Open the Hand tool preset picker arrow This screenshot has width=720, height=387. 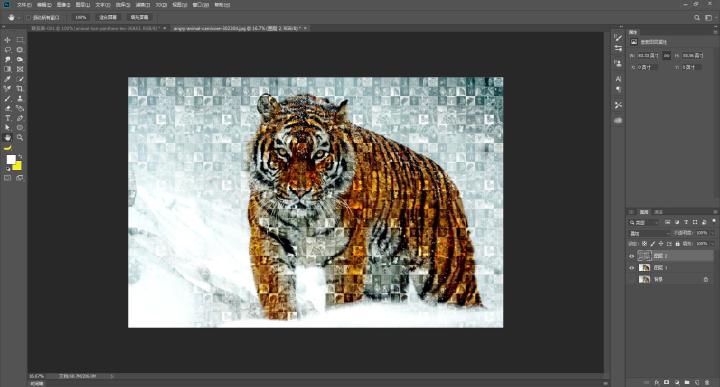point(18,17)
